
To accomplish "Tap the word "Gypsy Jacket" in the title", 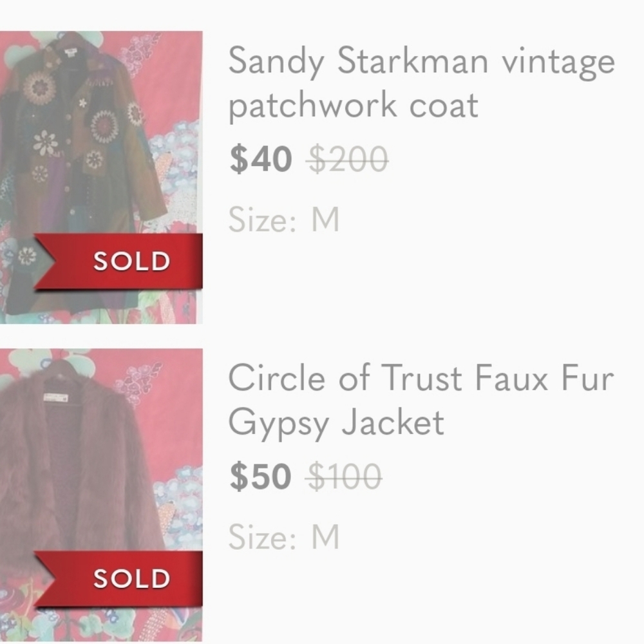I will coord(336,423).
